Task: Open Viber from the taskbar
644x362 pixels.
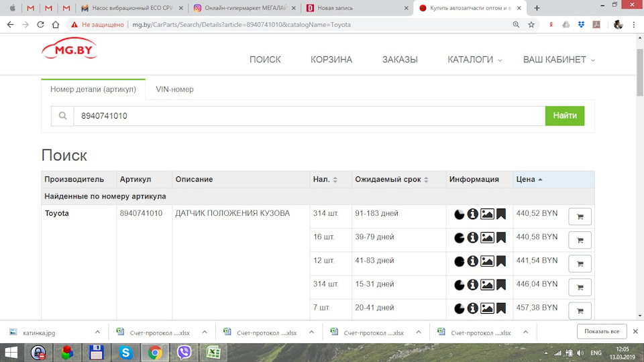Action: [x=184, y=353]
